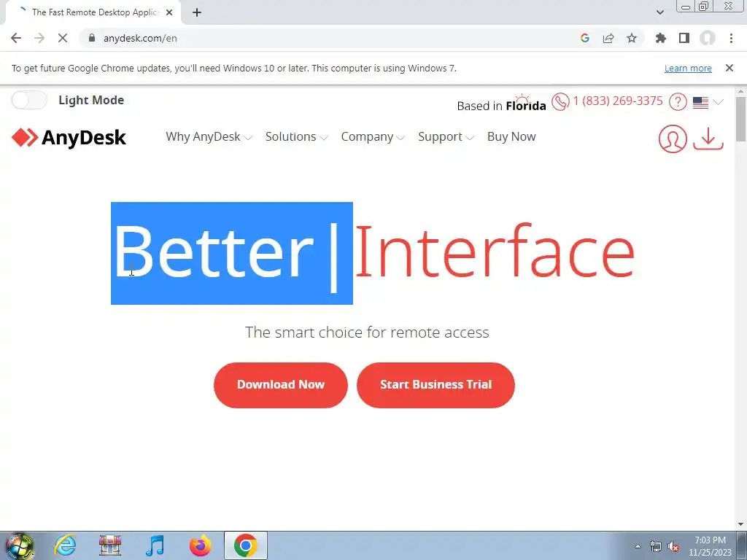This screenshot has width=747, height=560.
Task: Expand the Support menu
Action: coord(446,136)
